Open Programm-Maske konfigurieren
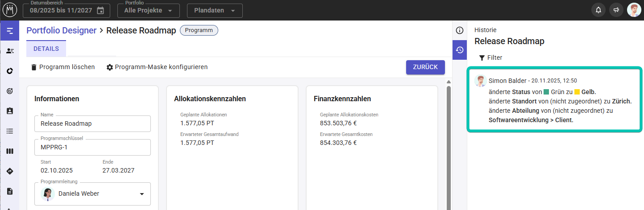Screen dimensions: 644x210 (157, 67)
